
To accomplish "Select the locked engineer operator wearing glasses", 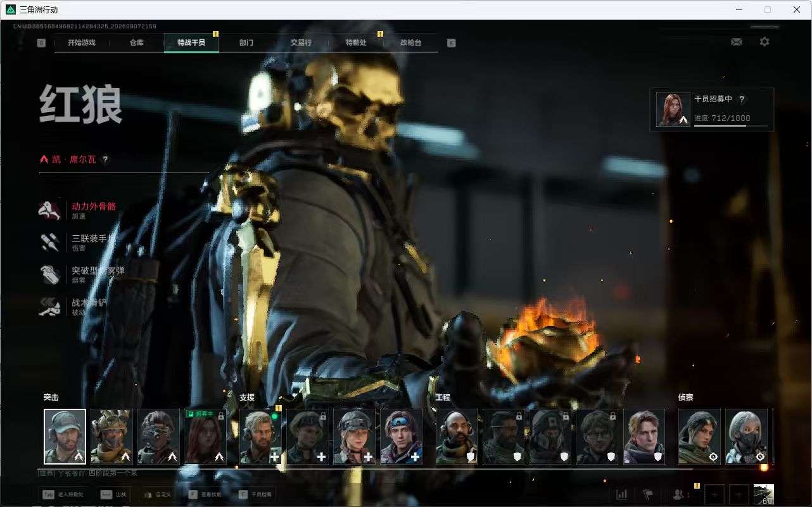I will 597,437.
